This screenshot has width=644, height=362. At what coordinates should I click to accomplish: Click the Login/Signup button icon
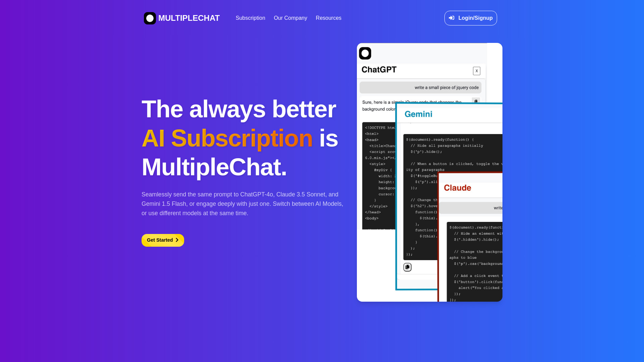click(x=452, y=18)
